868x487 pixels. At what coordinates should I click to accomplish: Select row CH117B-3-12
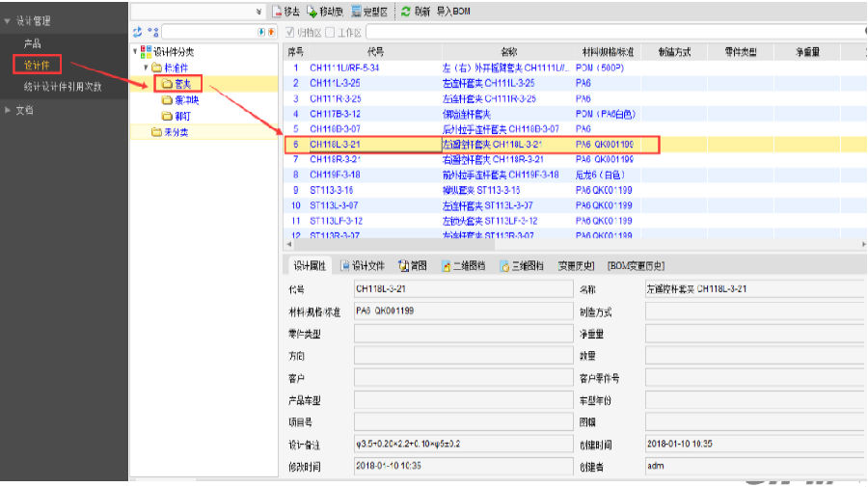pyautogui.click(x=575, y=114)
